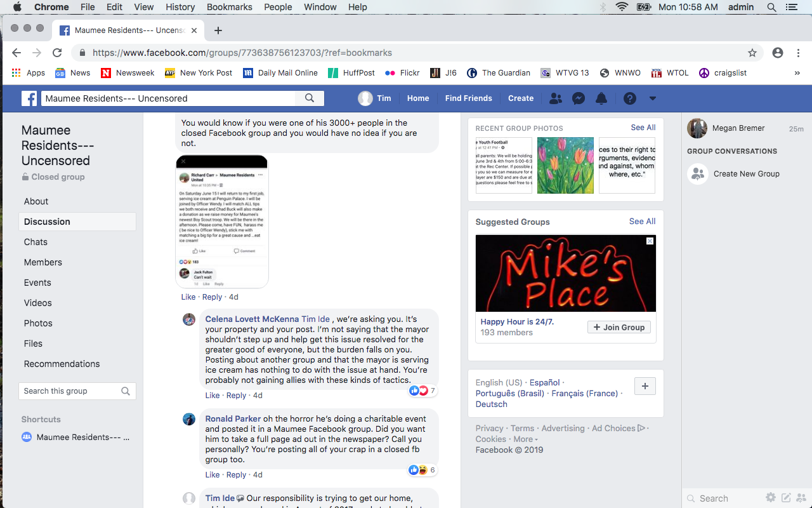
Task: Show hidden bookmarks with the chevron
Action: click(x=797, y=73)
